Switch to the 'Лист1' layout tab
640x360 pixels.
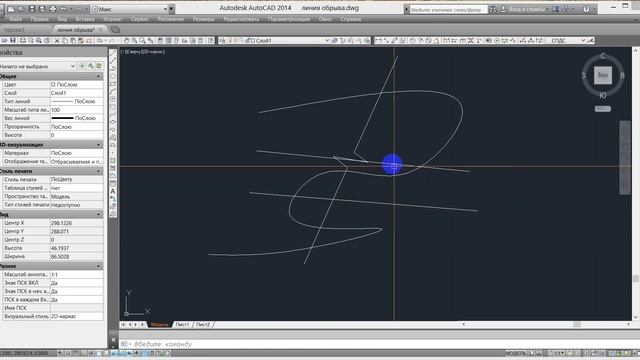(182, 324)
